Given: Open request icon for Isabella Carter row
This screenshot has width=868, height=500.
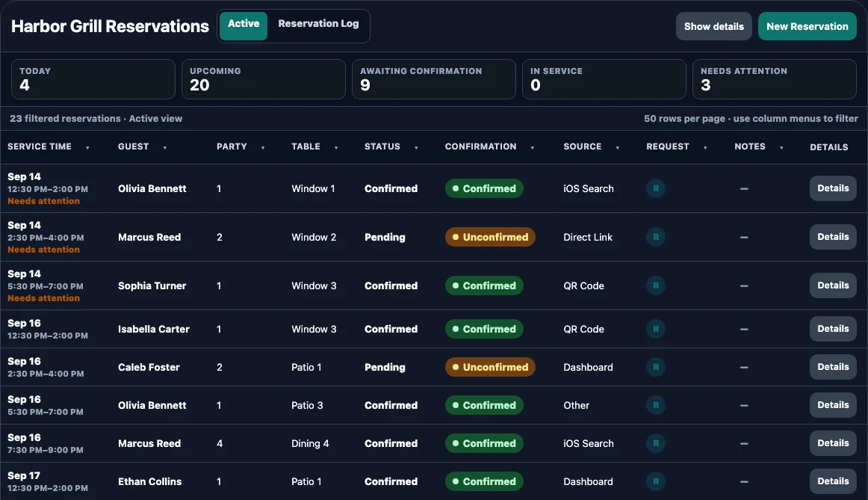Looking at the screenshot, I should 655,329.
